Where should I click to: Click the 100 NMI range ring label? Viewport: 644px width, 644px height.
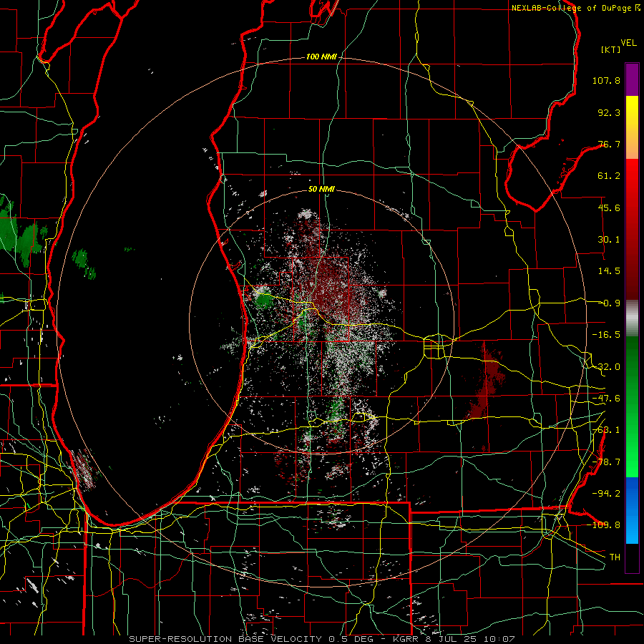pyautogui.click(x=321, y=57)
